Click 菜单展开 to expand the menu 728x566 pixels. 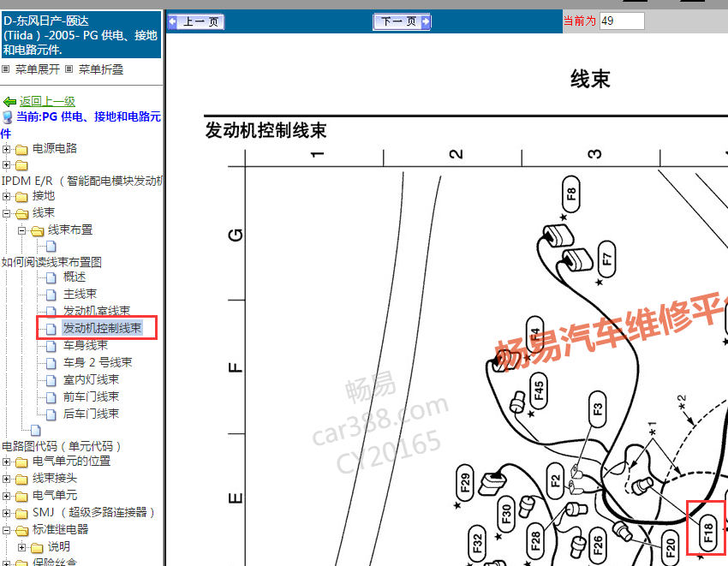pyautogui.click(x=38, y=69)
